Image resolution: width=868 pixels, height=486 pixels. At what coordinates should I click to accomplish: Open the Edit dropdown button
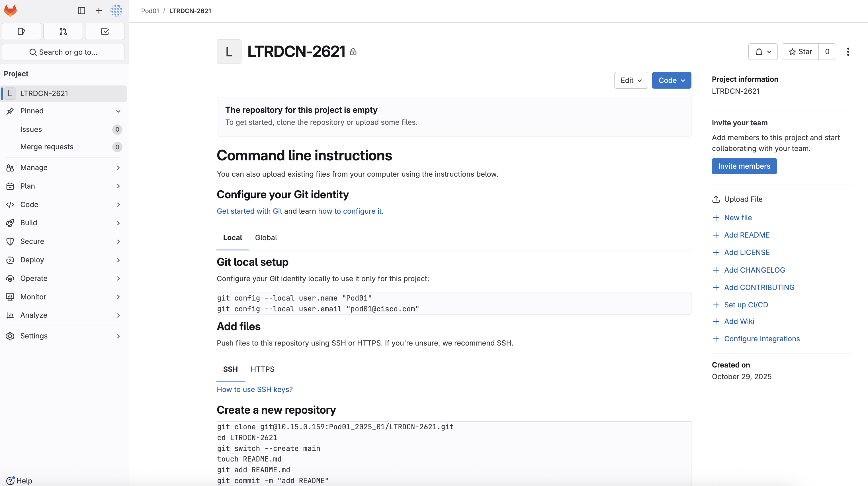click(x=631, y=81)
